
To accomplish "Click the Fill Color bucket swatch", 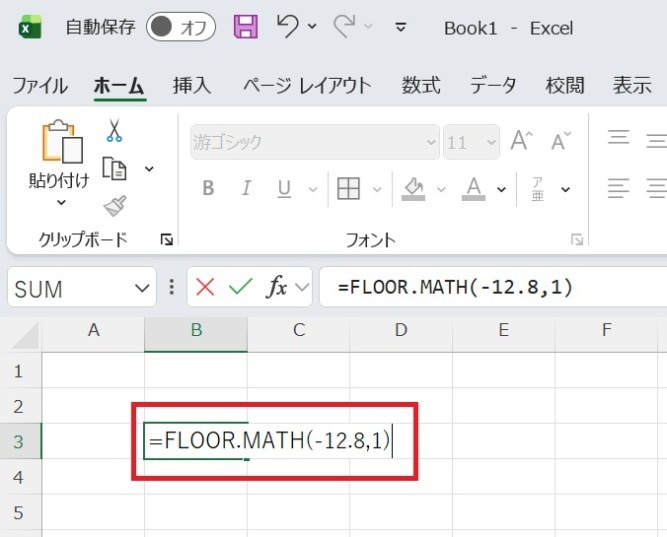I will click(413, 189).
